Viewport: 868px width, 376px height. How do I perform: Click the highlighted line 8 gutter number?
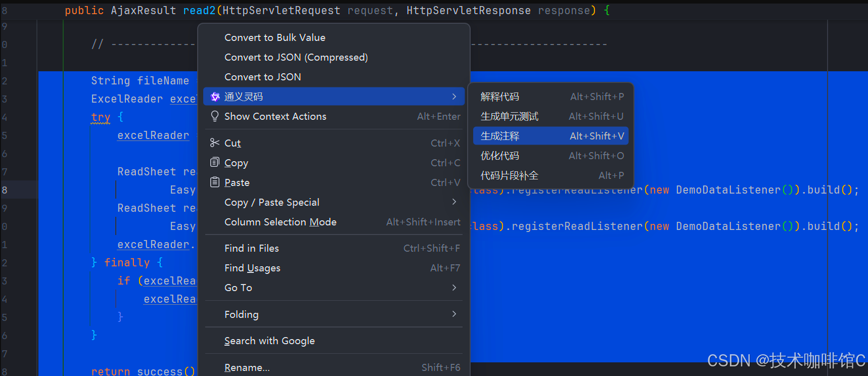[x=5, y=190]
